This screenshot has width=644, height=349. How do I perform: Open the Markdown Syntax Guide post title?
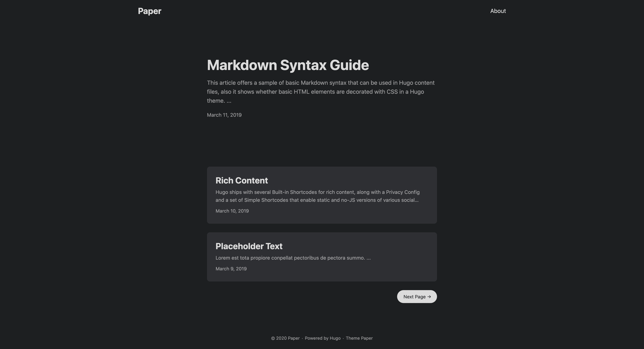point(288,65)
